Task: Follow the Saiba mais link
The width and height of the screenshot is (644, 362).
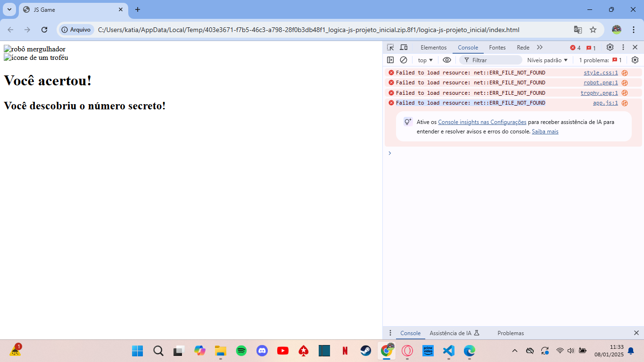Action: point(545,132)
